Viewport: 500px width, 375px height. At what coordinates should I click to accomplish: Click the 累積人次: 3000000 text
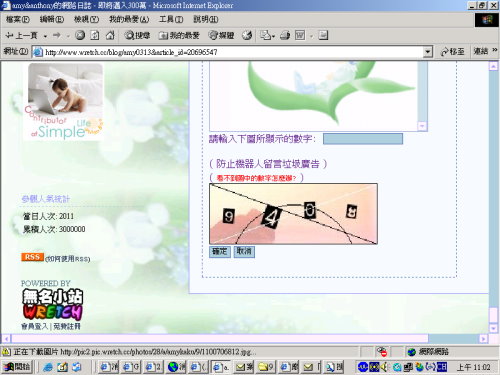click(x=54, y=229)
